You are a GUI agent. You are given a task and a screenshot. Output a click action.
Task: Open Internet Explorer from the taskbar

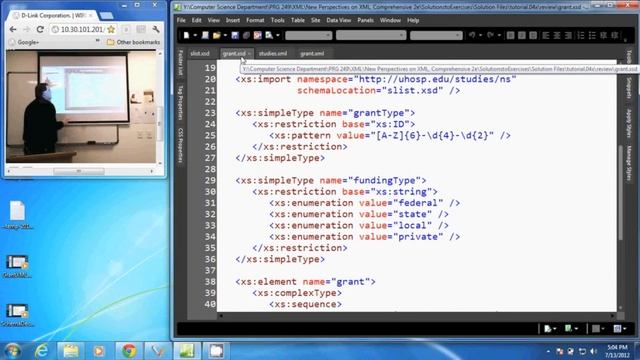tap(41, 351)
